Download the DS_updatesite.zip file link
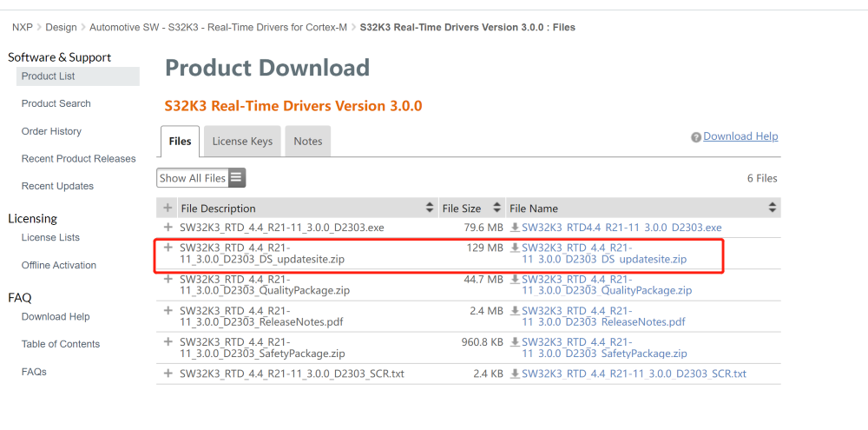Viewport: 868px width, 430px height. pos(604,254)
